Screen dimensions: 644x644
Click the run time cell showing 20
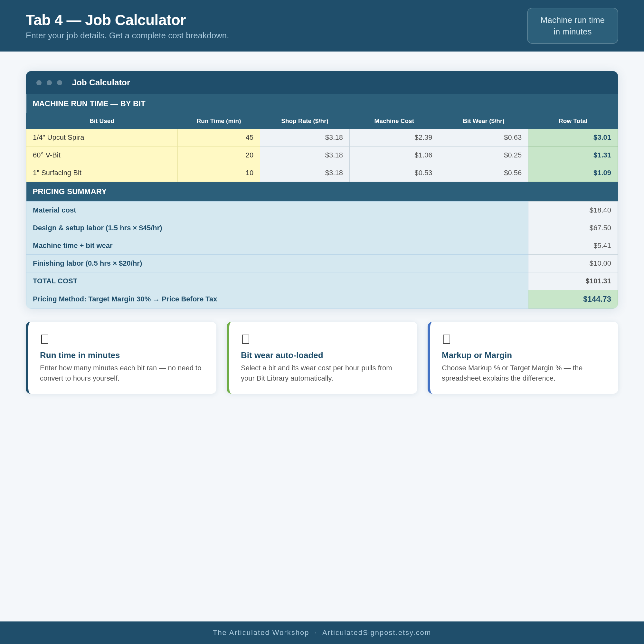click(x=219, y=155)
